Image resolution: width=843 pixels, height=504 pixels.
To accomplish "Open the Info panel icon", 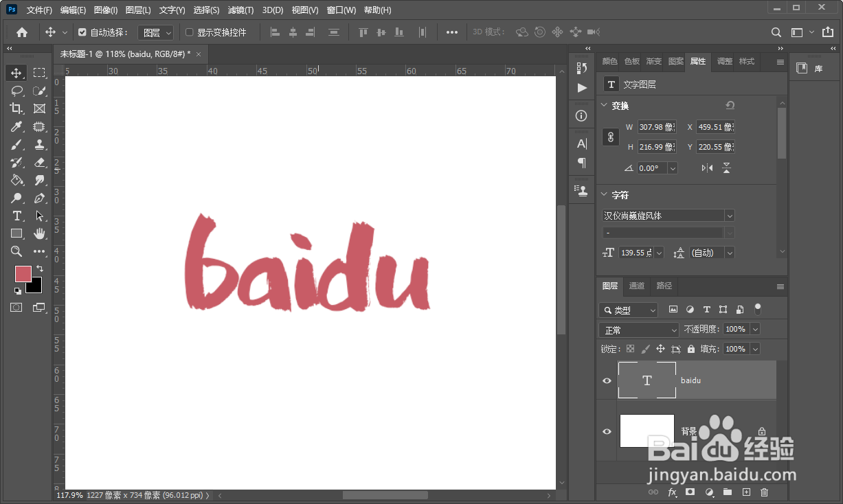I will tap(582, 115).
